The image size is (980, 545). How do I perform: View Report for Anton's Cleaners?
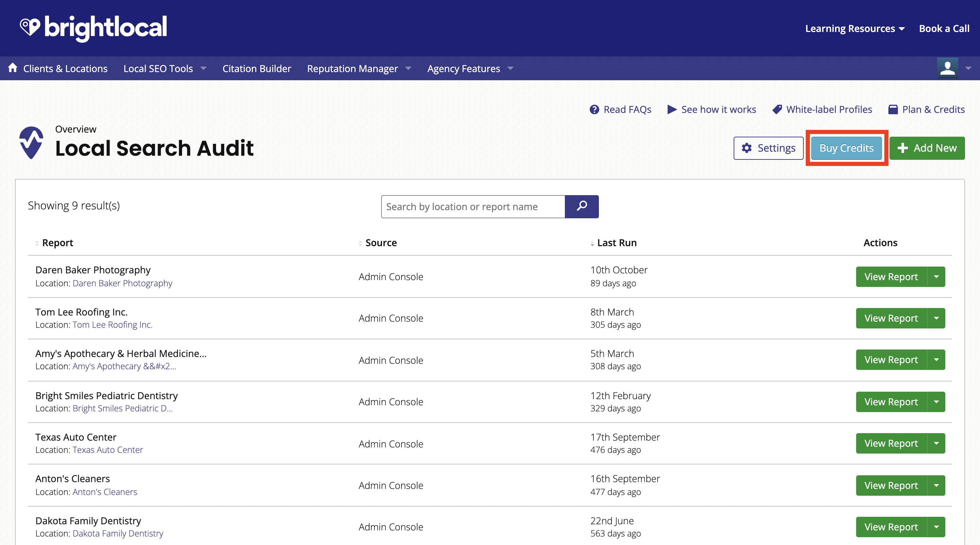point(891,485)
